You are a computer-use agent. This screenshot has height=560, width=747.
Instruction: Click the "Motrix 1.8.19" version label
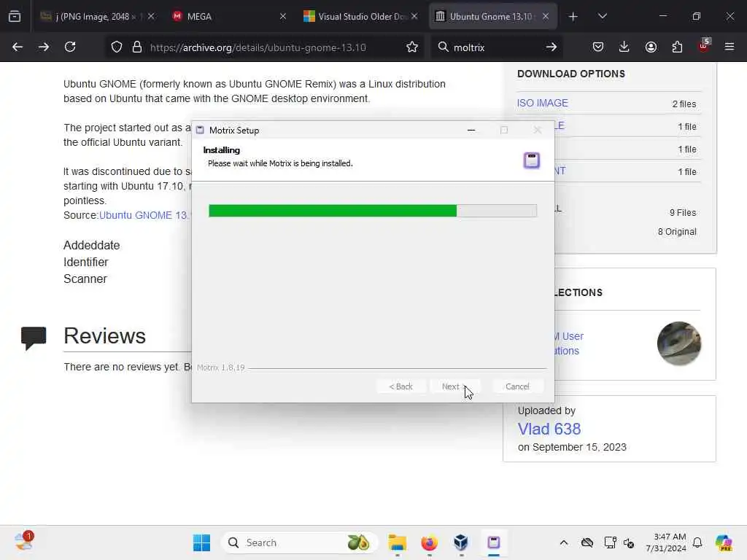click(220, 367)
